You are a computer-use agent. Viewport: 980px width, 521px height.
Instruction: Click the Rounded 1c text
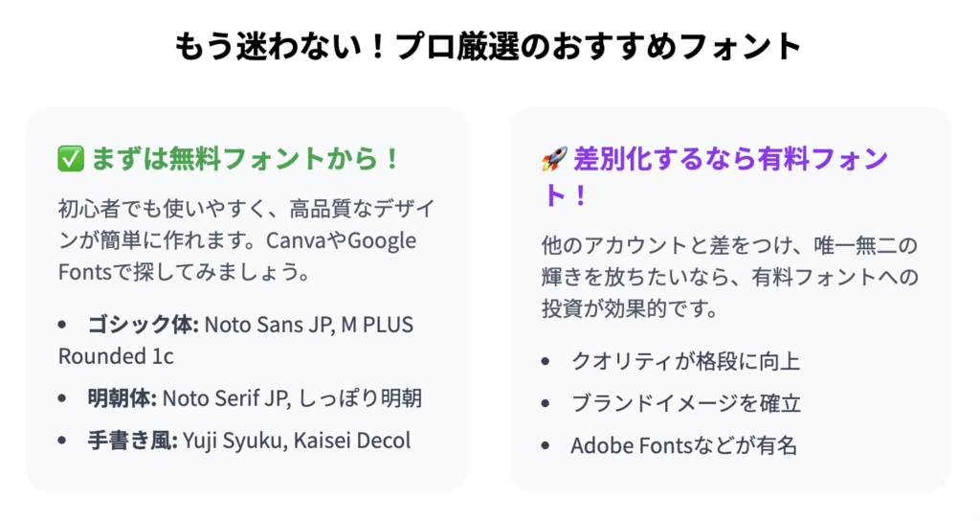click(116, 356)
